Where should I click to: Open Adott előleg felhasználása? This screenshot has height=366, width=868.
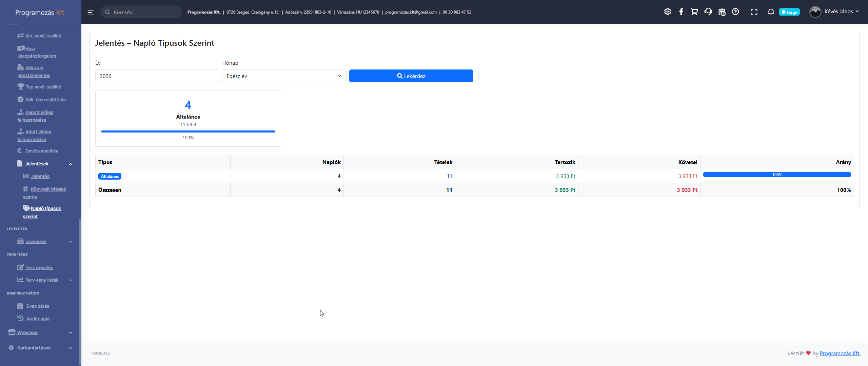[34, 136]
